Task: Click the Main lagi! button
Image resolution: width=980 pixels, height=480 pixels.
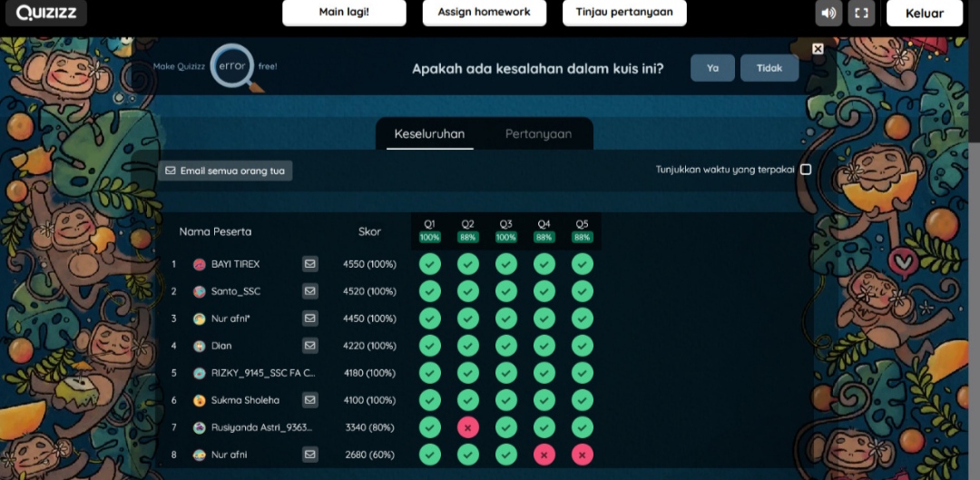Action: 349,13
